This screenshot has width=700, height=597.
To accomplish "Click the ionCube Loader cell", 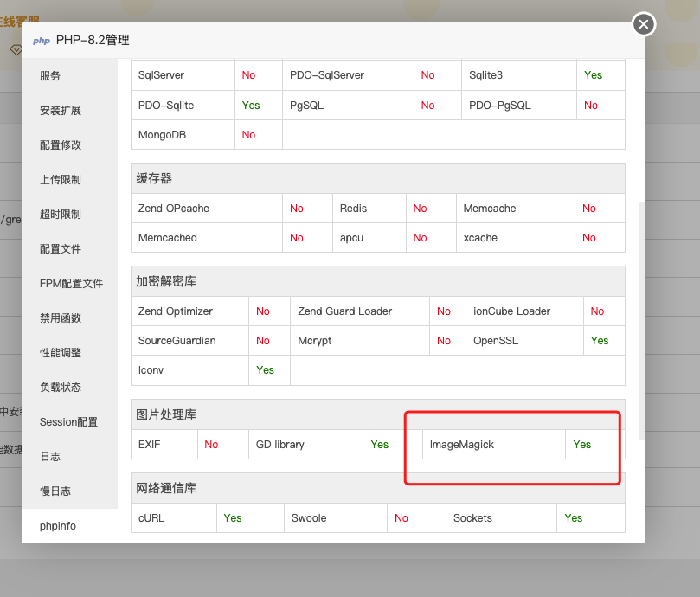I will (524, 311).
